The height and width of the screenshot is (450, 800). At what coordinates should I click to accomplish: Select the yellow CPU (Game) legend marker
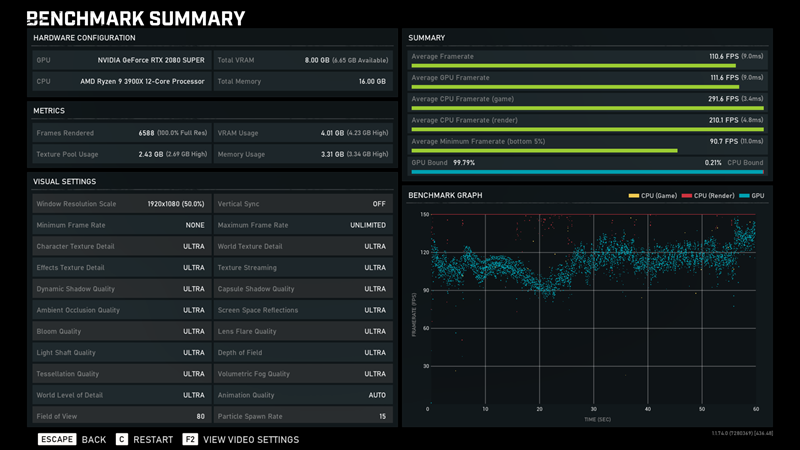tap(633, 196)
